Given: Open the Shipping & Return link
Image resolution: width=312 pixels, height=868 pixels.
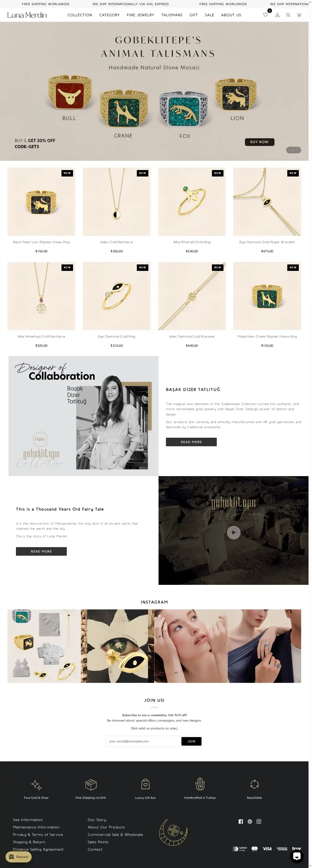Looking at the screenshot, I should tap(29, 842).
